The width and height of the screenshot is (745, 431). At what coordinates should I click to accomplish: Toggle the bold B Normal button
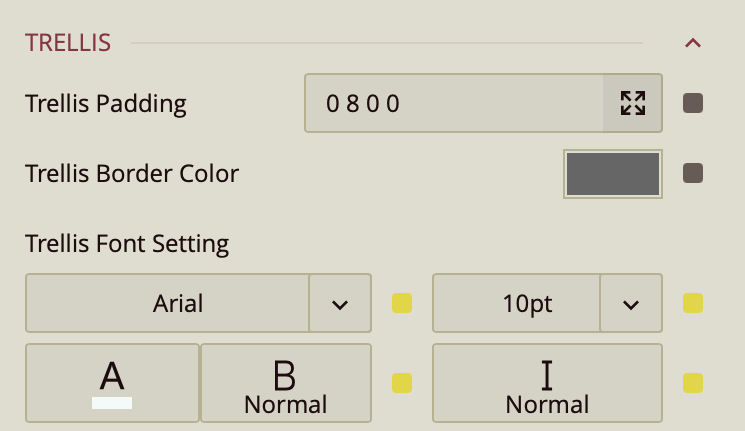point(285,383)
